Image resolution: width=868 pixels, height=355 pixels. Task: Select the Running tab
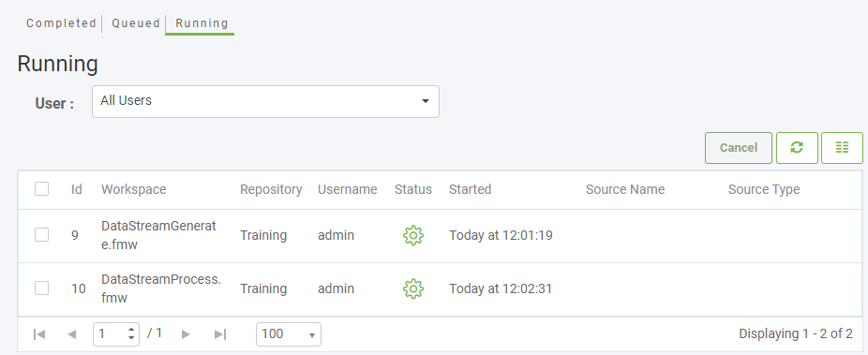[x=202, y=23]
